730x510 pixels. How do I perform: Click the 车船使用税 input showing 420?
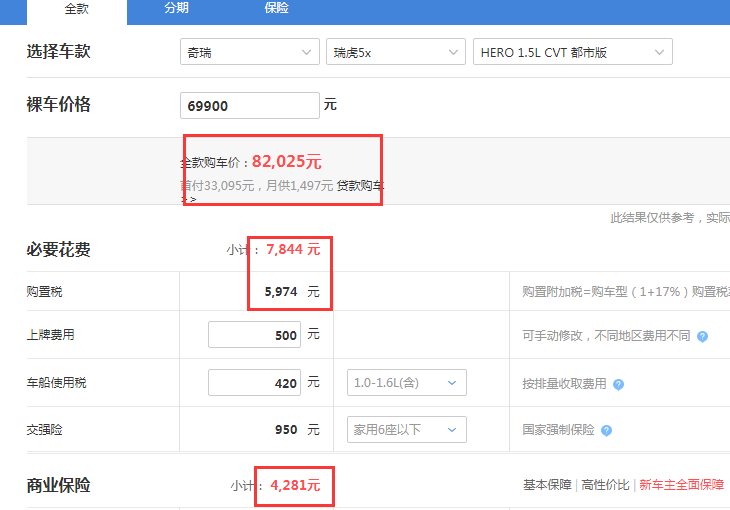tap(254, 382)
